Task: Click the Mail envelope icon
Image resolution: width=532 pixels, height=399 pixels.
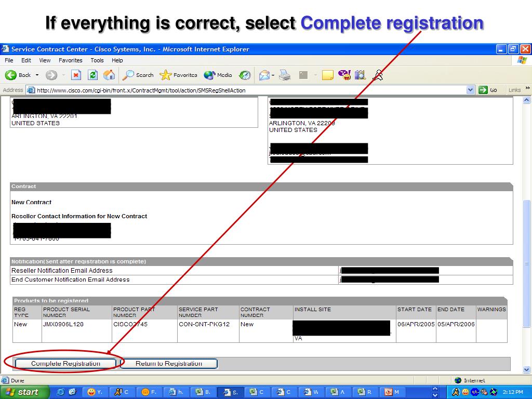Action: [x=264, y=75]
